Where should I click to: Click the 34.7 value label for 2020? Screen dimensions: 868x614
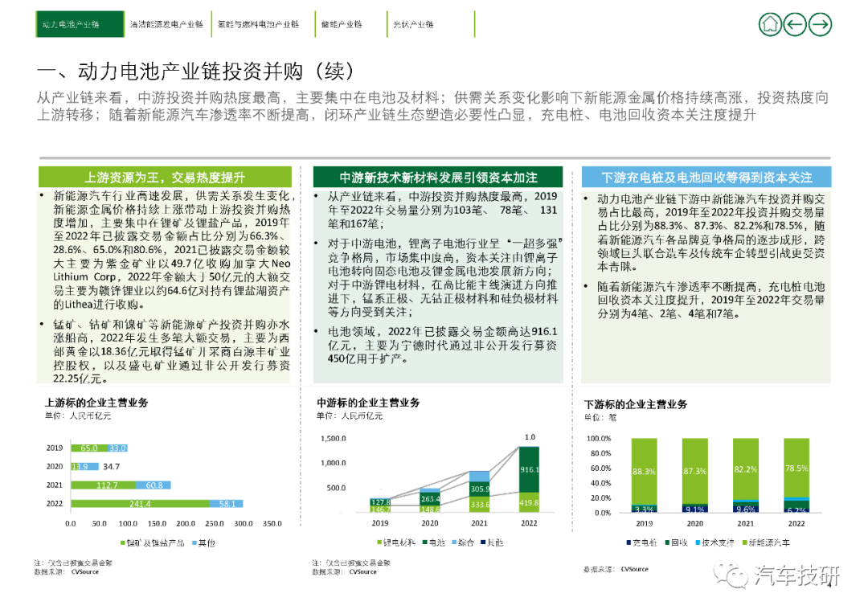[x=111, y=467]
